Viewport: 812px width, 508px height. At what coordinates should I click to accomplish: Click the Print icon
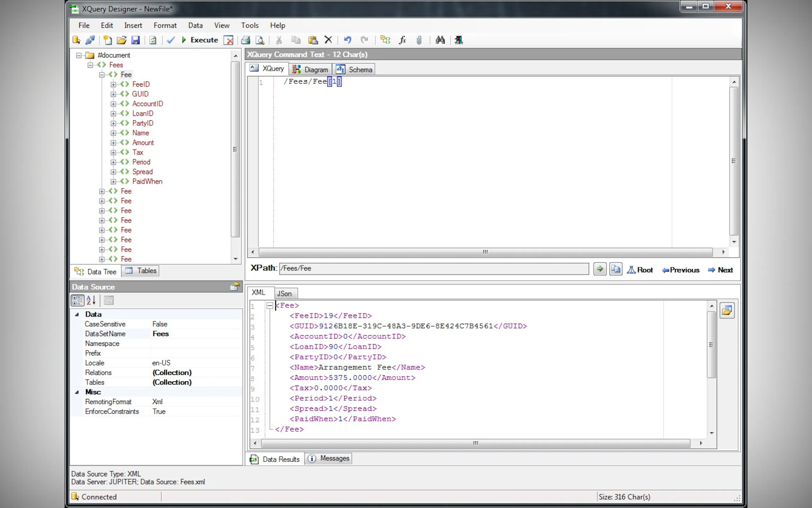(x=246, y=40)
